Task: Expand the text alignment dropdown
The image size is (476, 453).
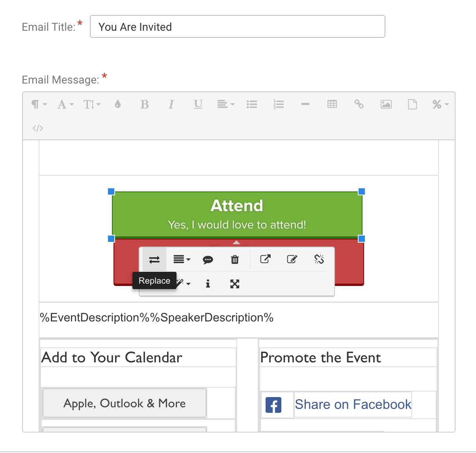Action: click(225, 104)
